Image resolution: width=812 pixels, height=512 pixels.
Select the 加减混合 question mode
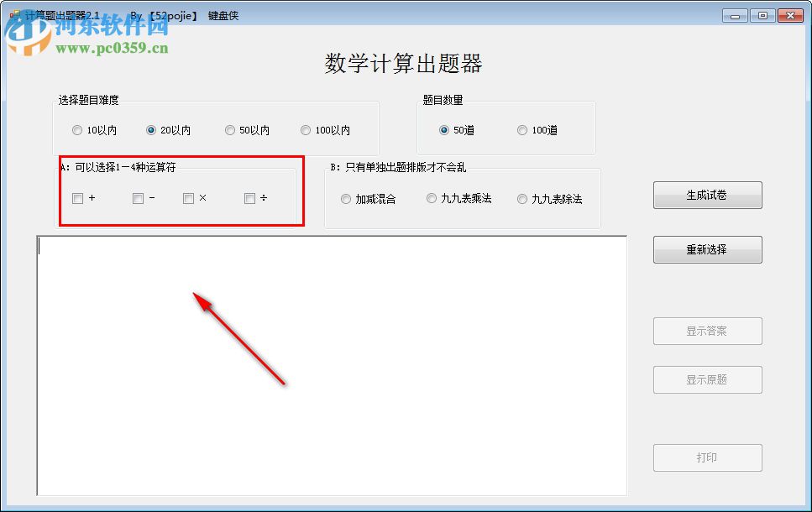click(346, 198)
